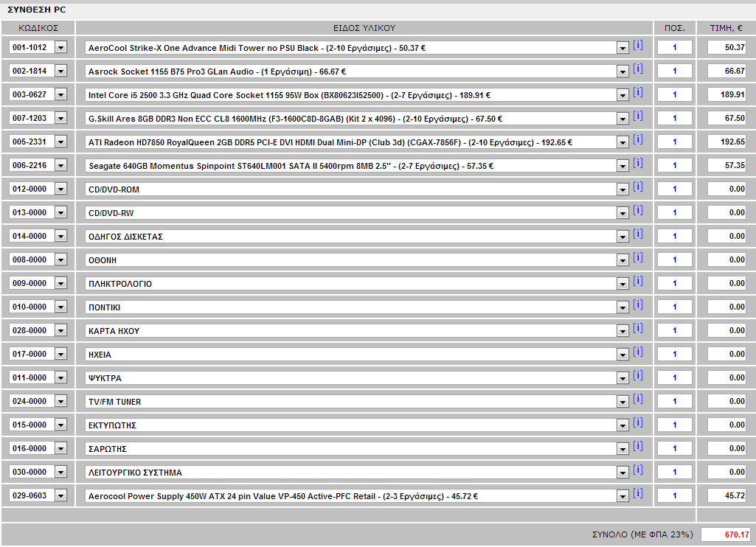Viewport: 756px width, 547px height.
Task: Click the ΤΙΜΗ, € column header
Action: [726, 28]
